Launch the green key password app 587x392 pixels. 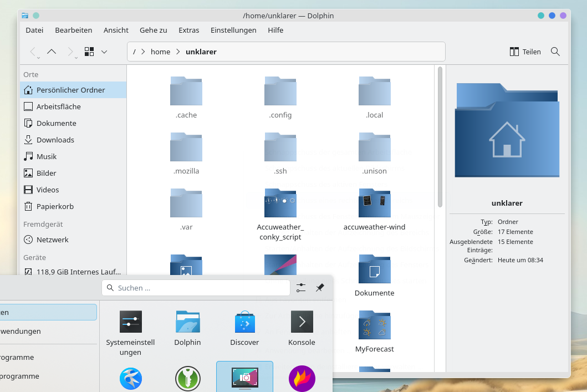[x=187, y=379]
